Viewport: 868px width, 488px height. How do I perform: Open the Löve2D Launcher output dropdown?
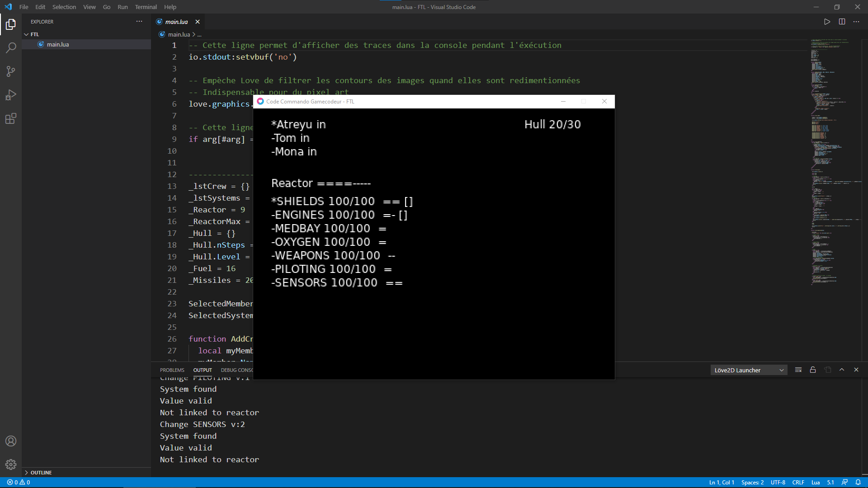tap(749, 370)
